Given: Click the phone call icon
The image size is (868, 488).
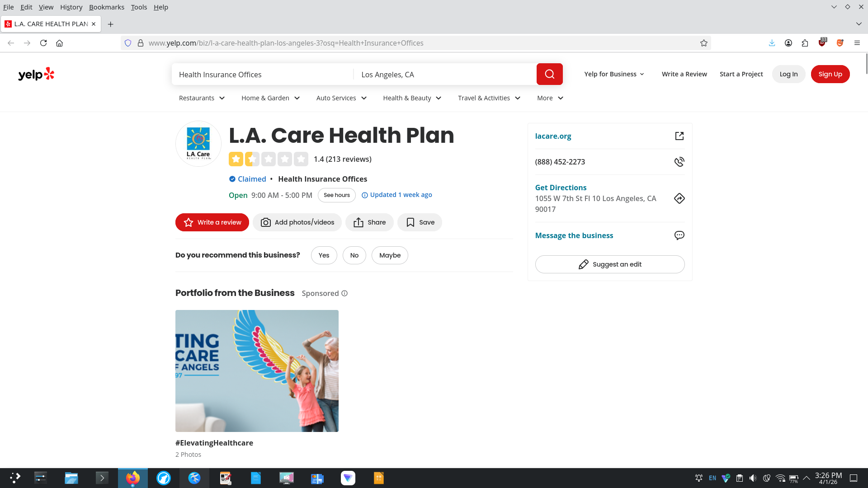Looking at the screenshot, I should tap(679, 162).
